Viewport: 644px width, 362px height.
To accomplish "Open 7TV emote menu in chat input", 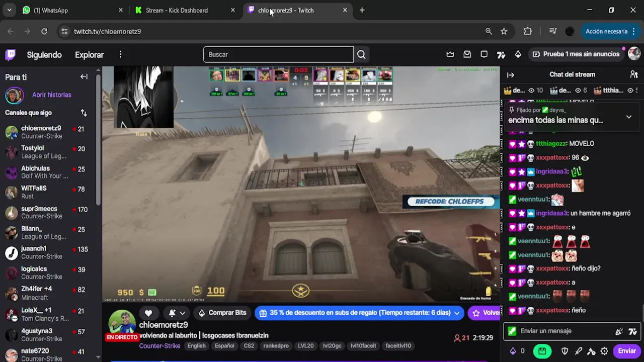I will (632, 331).
